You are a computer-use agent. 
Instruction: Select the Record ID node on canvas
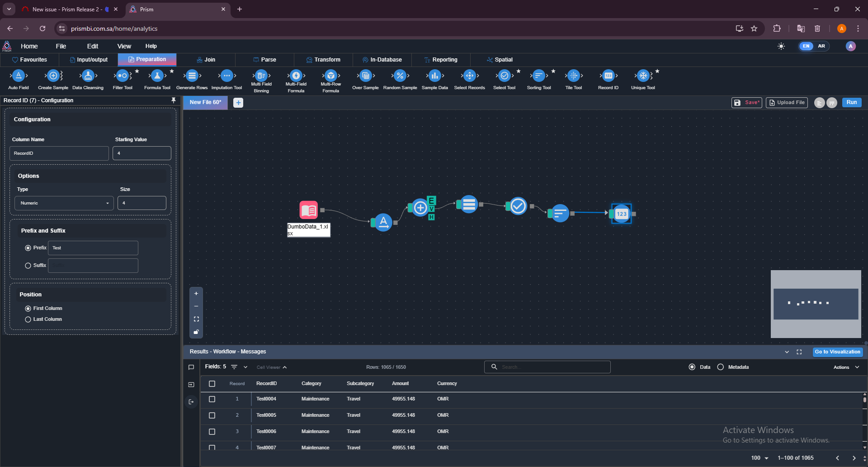click(x=622, y=214)
